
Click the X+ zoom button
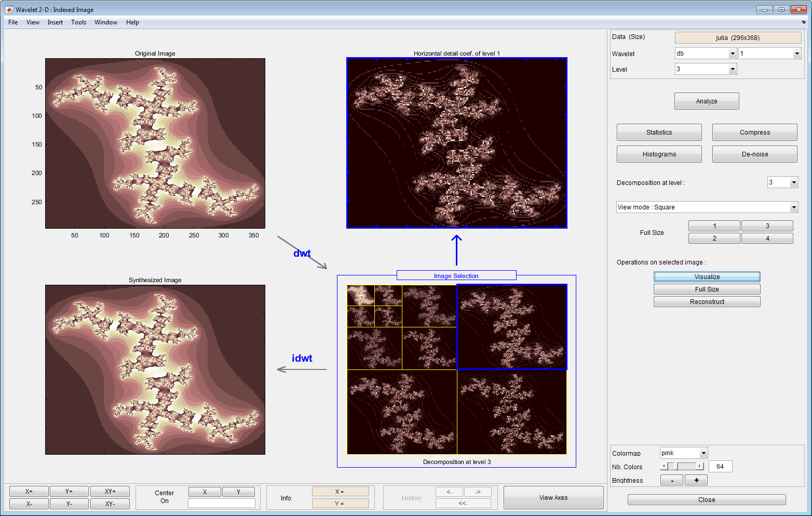point(29,491)
